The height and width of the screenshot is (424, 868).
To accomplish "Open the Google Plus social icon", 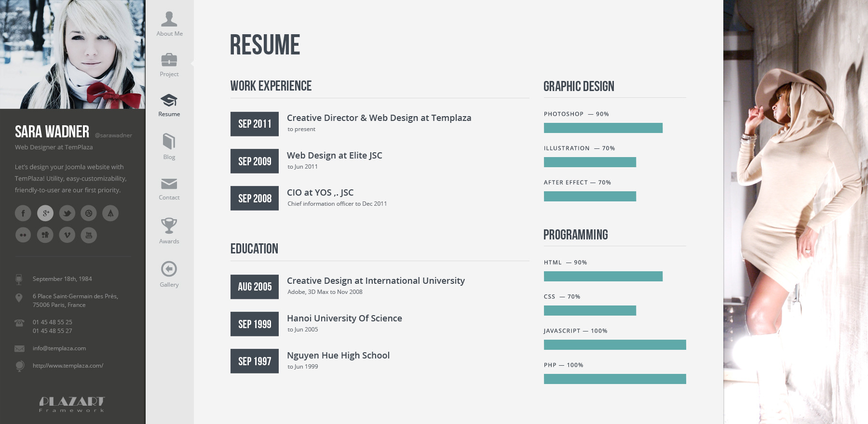I will pos(45,213).
